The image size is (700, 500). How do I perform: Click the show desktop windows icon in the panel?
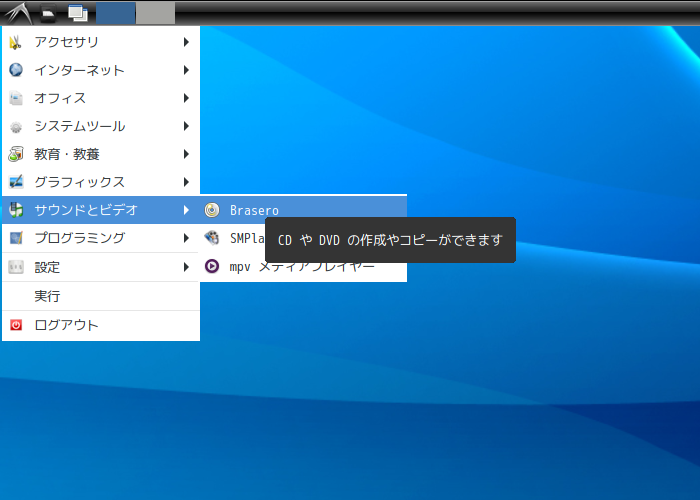(78, 13)
